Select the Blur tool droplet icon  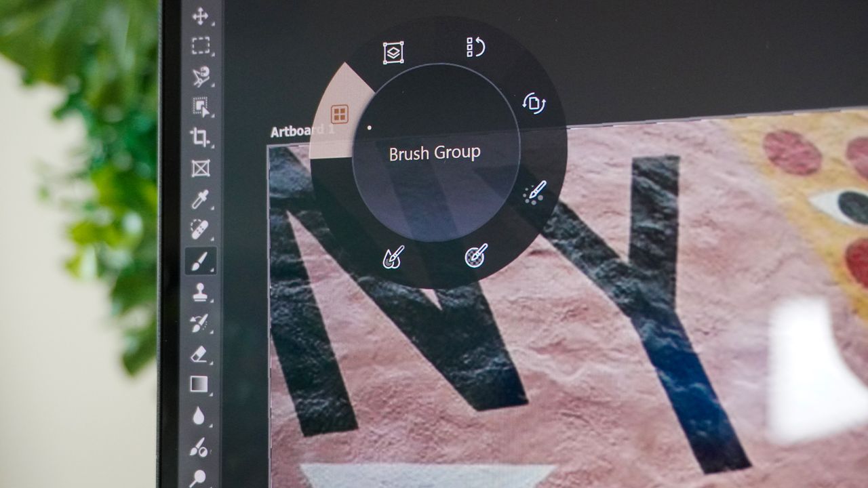[198, 416]
